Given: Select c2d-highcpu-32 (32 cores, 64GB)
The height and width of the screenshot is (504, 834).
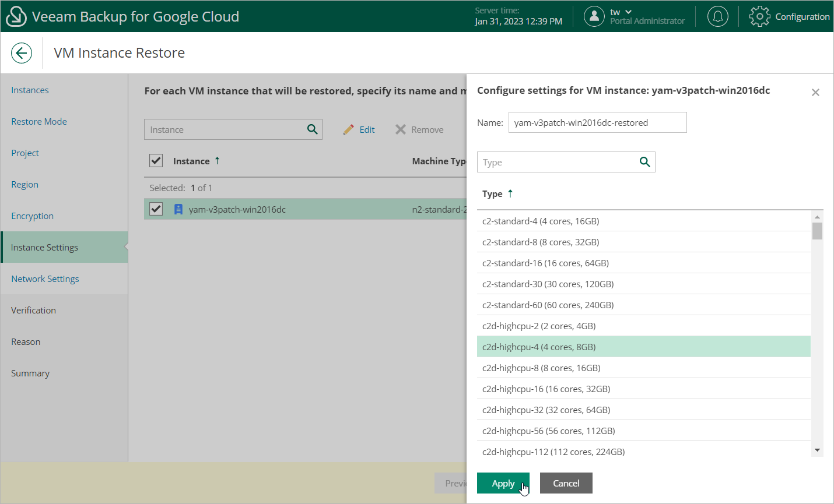Looking at the screenshot, I should 644,410.
